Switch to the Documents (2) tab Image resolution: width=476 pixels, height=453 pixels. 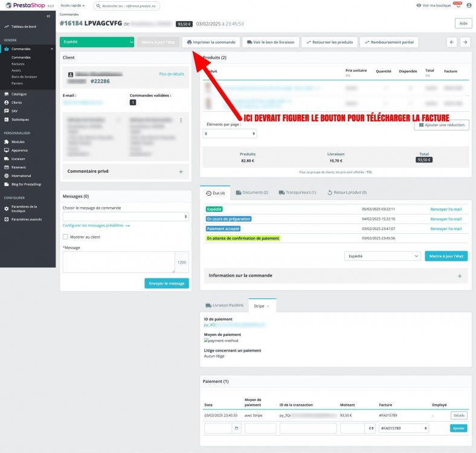pos(252,193)
